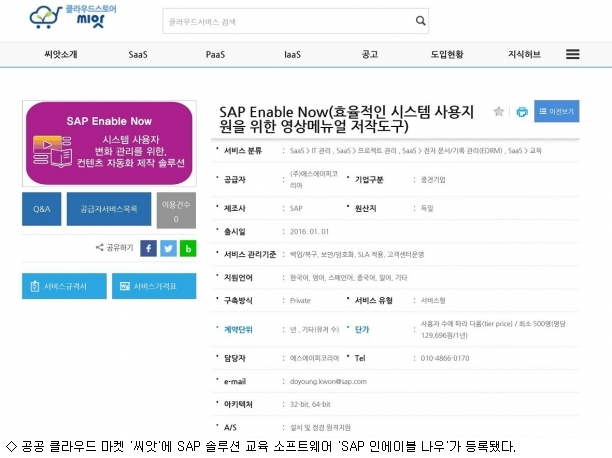This screenshot has width=612, height=458.
Task: Click the search magnifier icon
Action: [420, 21]
